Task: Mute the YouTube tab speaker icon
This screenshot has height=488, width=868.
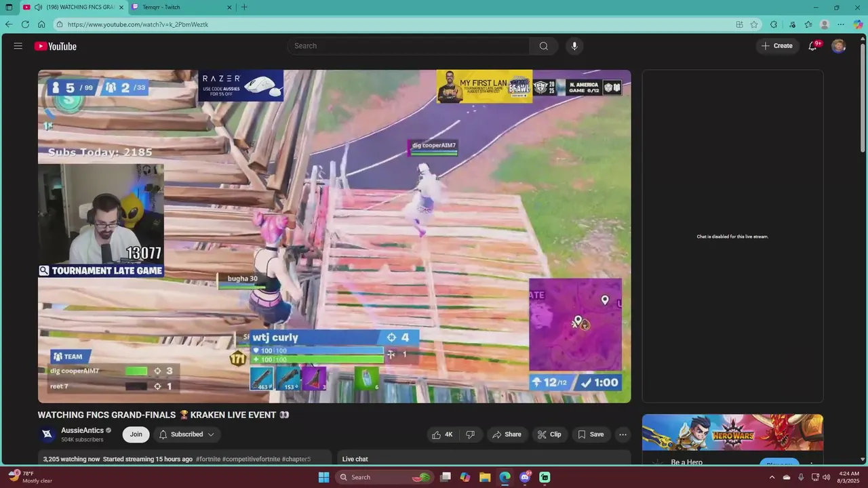Action: [x=39, y=7]
